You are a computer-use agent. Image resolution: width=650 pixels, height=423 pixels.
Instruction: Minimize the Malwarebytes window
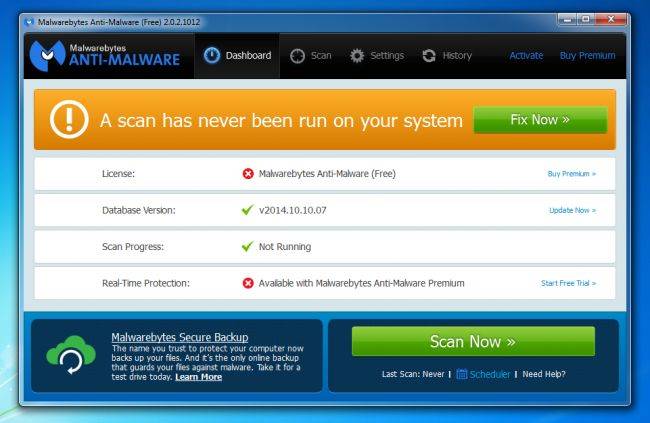pyautogui.click(x=567, y=19)
